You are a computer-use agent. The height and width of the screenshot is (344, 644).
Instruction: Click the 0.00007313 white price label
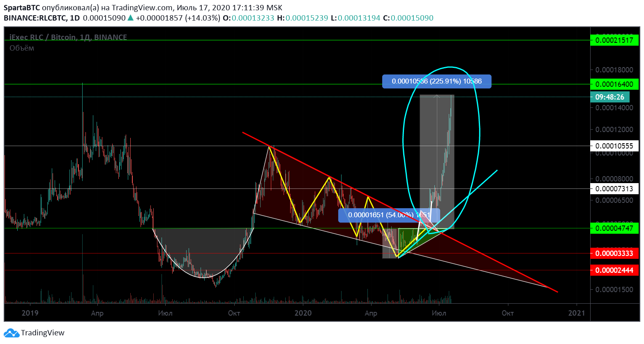[x=614, y=188]
